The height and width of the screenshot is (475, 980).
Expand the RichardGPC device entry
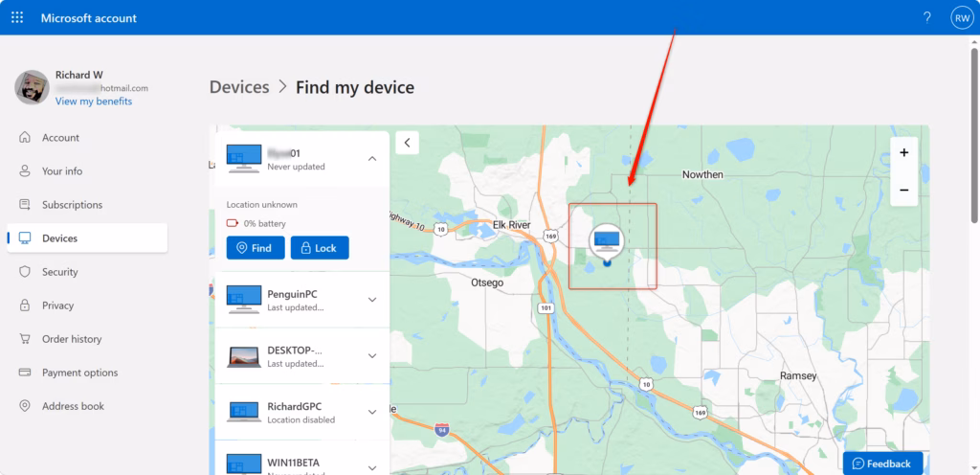click(x=372, y=412)
